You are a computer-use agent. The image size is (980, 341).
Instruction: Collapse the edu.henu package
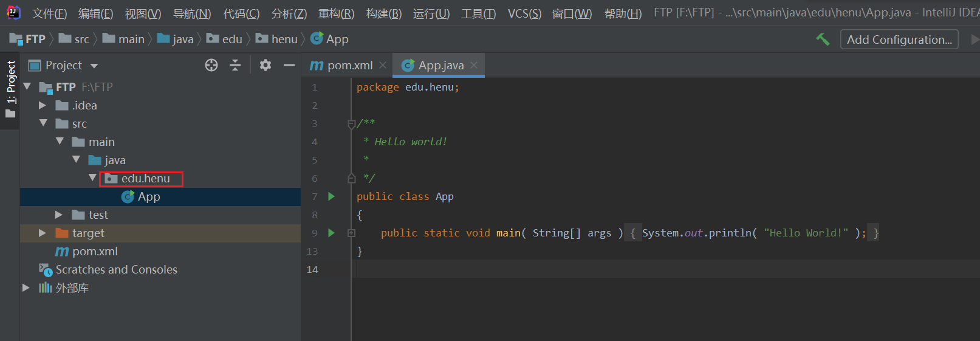tap(92, 178)
